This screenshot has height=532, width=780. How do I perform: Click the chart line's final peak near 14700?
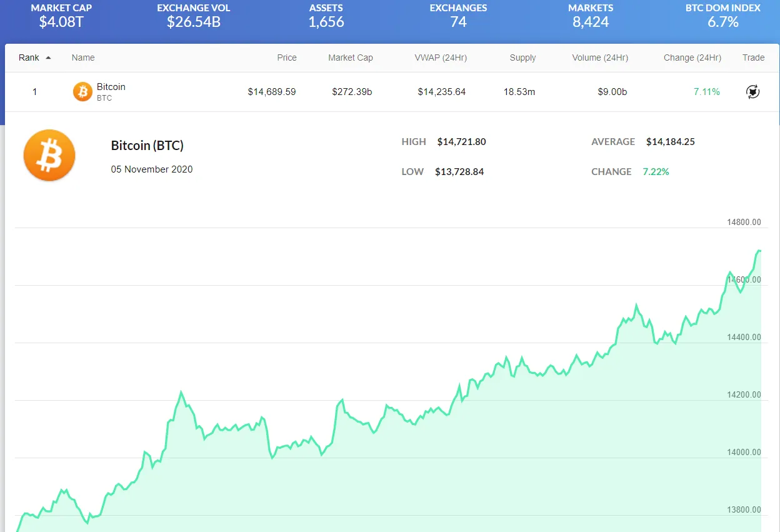[758, 251]
